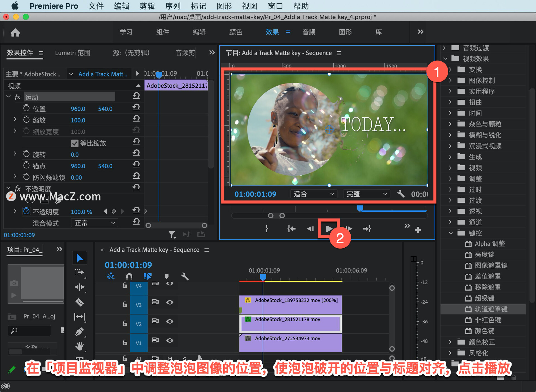Open the zoom level Fit dropdown
The height and width of the screenshot is (392, 536).
tap(314, 194)
